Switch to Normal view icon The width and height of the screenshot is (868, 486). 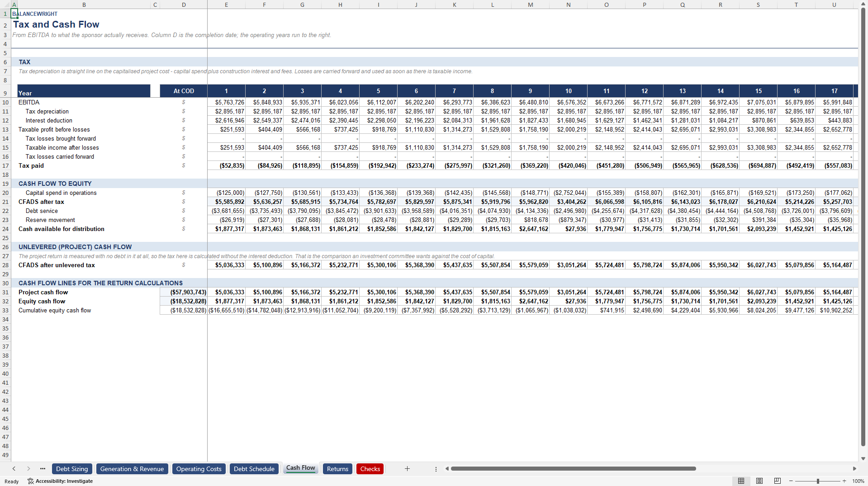point(741,481)
